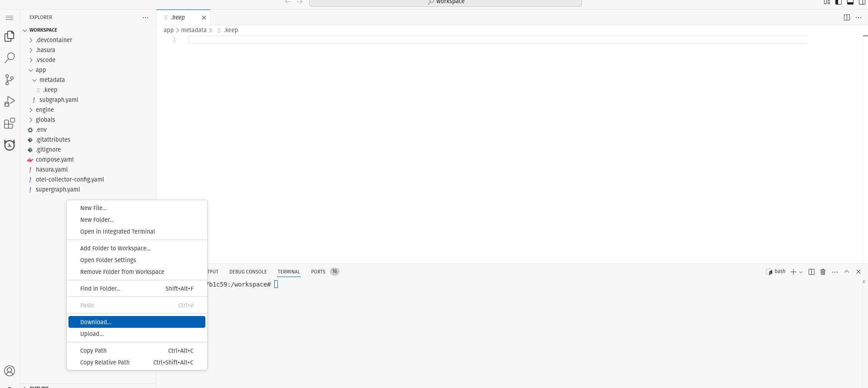Switch to the Ports tab
Image resolution: width=868 pixels, height=388 pixels.
(318, 272)
